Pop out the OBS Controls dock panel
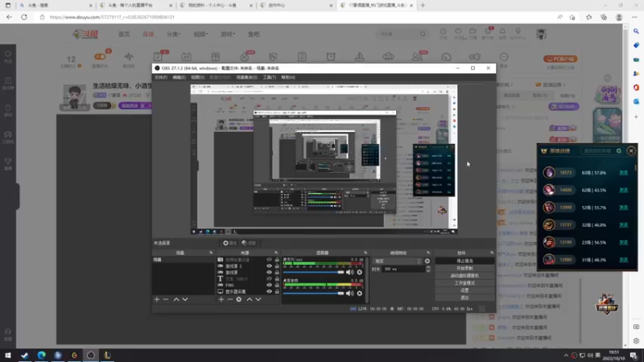Image resolution: width=644 pixels, height=362 pixels. coord(492,253)
